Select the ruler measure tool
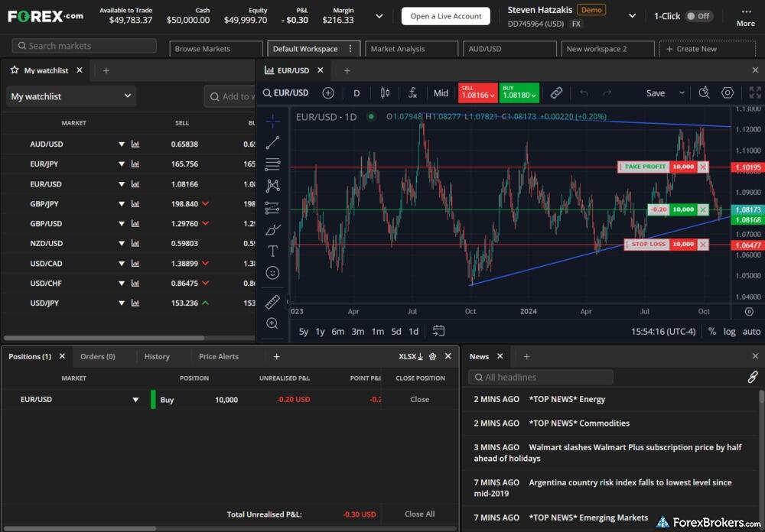 (x=272, y=302)
